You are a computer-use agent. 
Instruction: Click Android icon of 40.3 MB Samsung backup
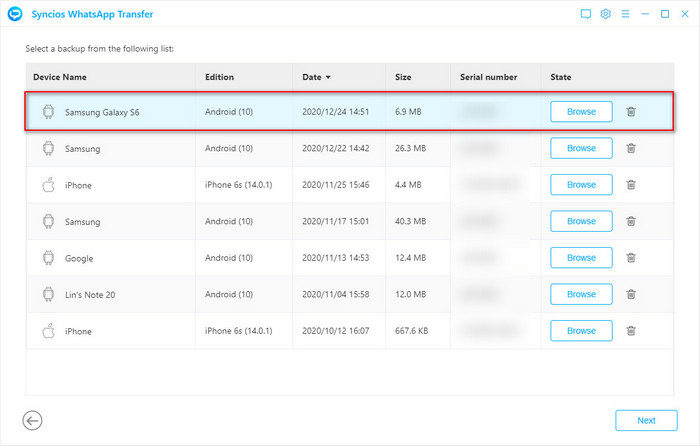coord(48,221)
